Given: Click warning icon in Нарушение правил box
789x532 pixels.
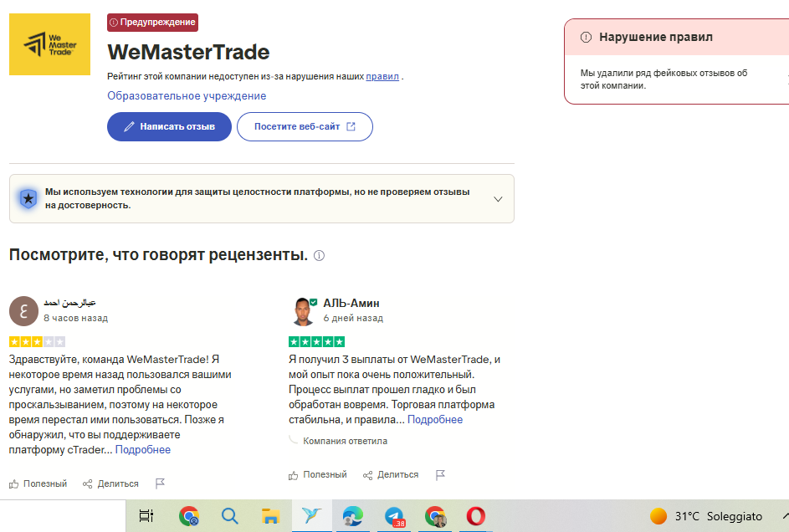Looking at the screenshot, I should (x=586, y=37).
